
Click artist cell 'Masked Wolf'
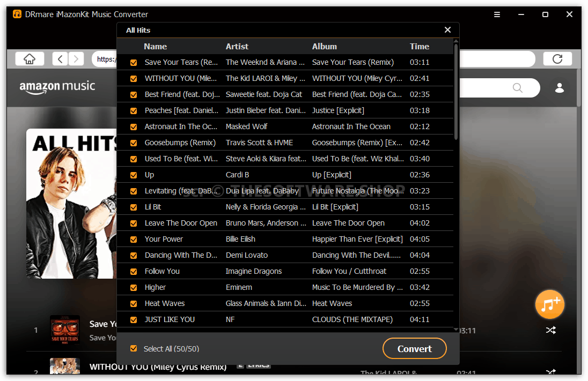coord(246,126)
